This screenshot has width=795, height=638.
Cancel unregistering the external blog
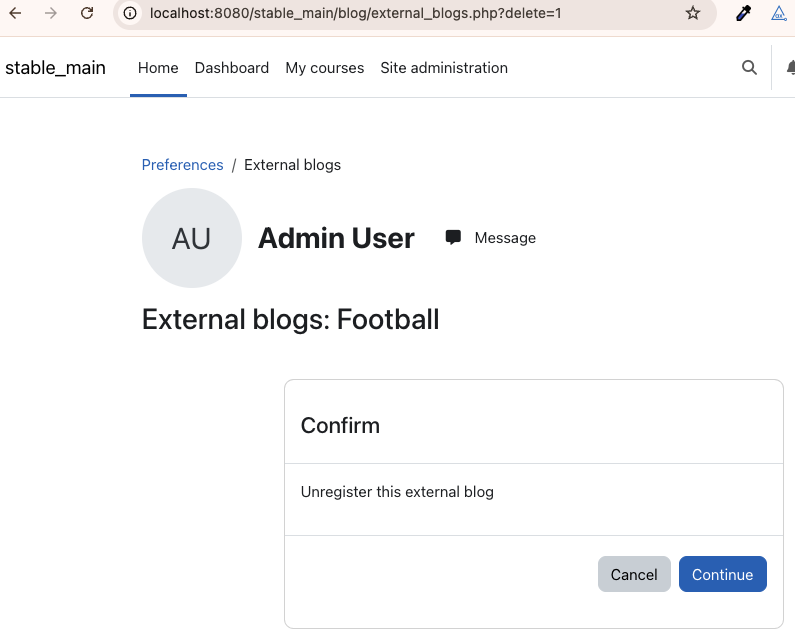point(634,574)
